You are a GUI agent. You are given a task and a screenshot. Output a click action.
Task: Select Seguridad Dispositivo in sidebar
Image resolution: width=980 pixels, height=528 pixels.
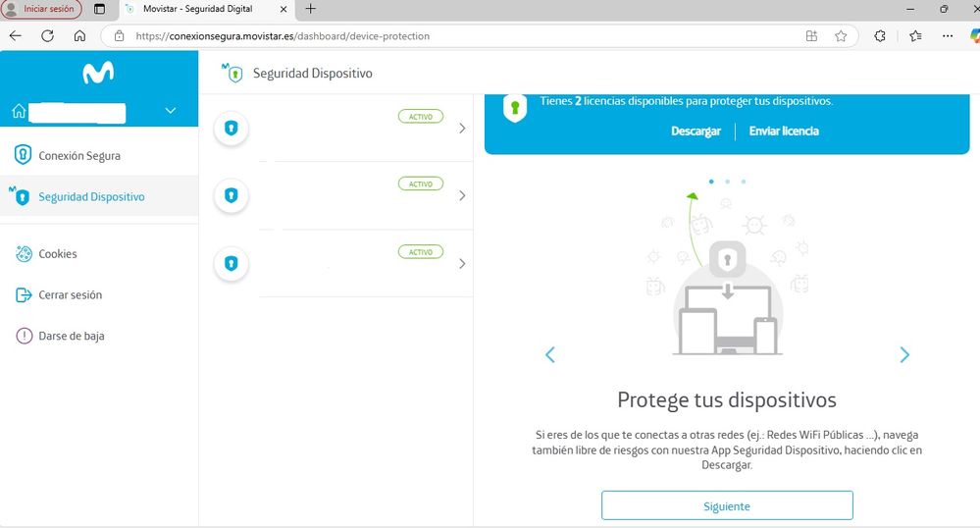click(91, 196)
